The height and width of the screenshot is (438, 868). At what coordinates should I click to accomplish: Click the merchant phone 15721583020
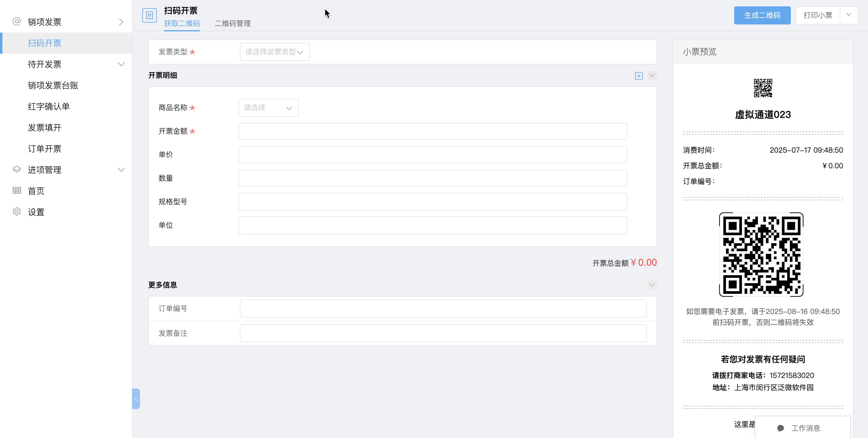tap(792, 375)
